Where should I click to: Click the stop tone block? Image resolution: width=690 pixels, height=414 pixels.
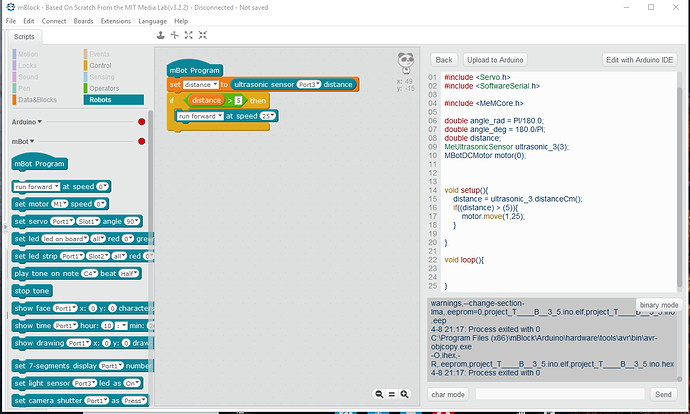pyautogui.click(x=32, y=291)
